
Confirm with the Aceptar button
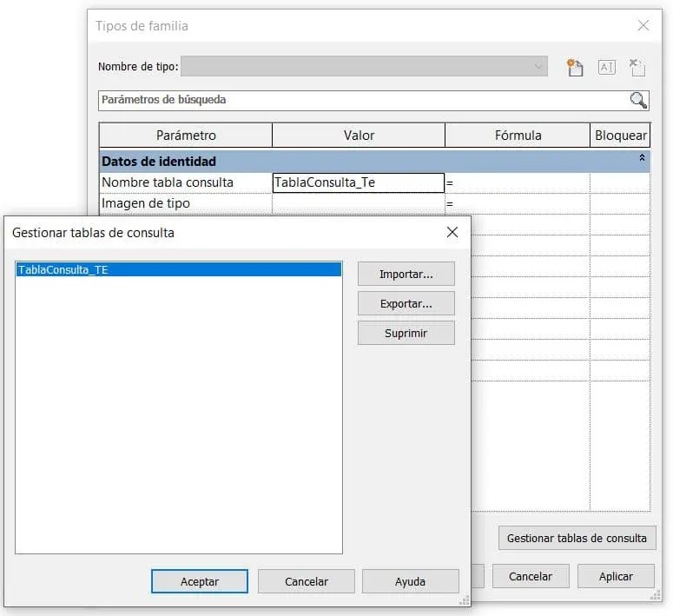click(199, 581)
